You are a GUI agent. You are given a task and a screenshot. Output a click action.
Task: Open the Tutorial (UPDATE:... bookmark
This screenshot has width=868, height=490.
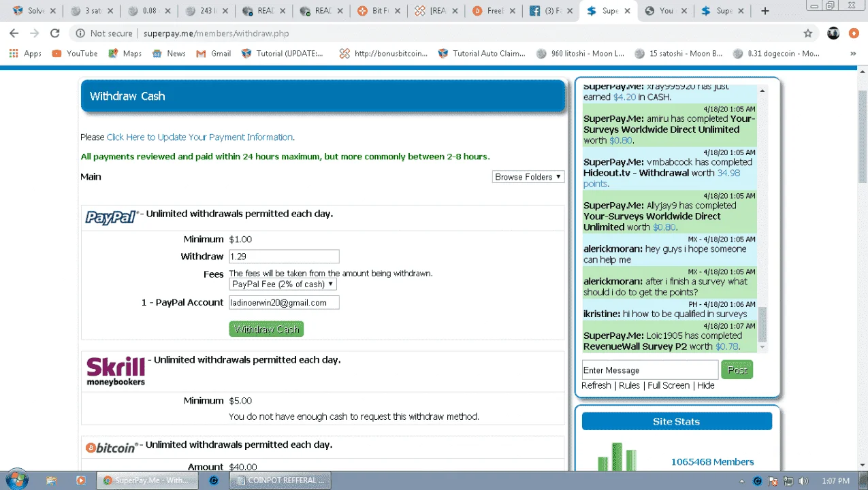[x=283, y=53]
